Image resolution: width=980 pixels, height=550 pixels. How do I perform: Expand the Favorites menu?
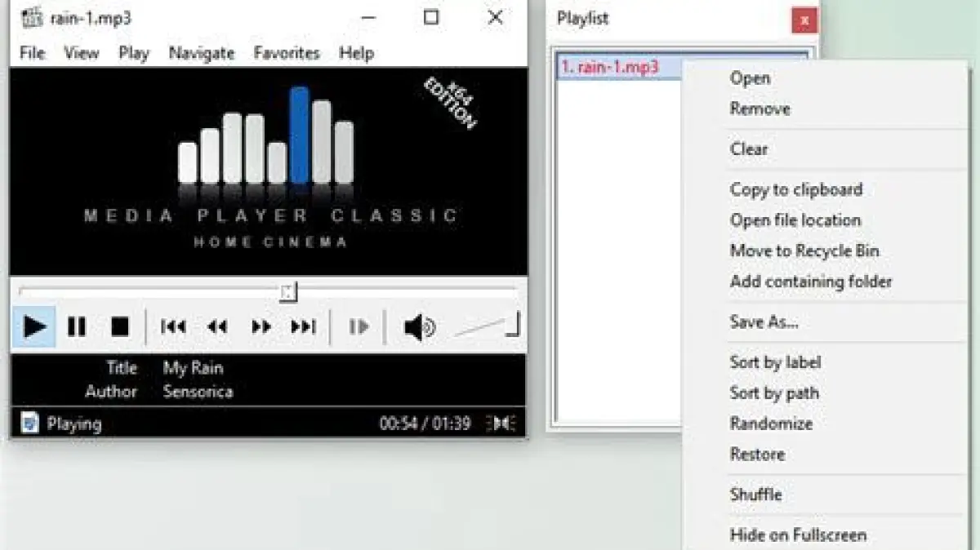coord(286,53)
